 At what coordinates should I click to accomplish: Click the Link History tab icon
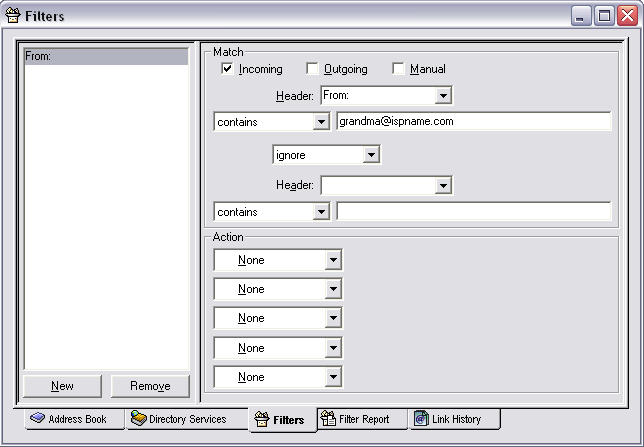pyautogui.click(x=421, y=419)
